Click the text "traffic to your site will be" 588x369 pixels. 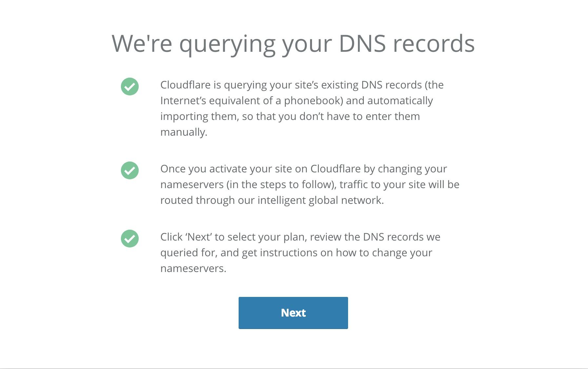[x=399, y=184]
